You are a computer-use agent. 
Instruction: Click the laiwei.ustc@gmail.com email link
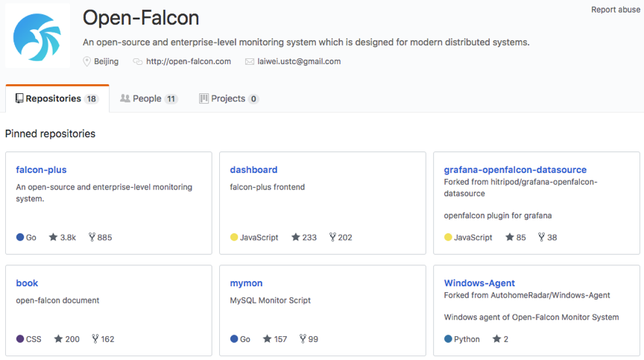(x=299, y=62)
